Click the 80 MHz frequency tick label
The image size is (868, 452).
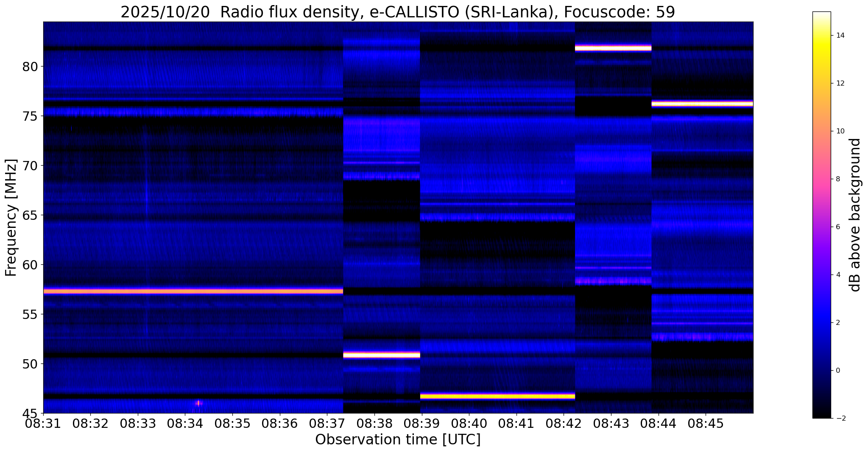pos(31,67)
